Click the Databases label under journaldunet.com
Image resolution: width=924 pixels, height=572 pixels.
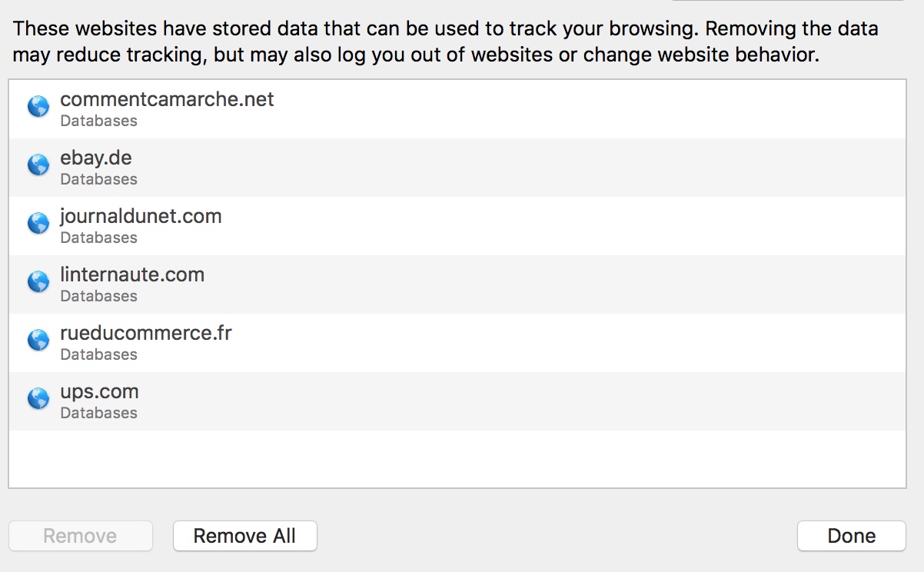pos(98,238)
